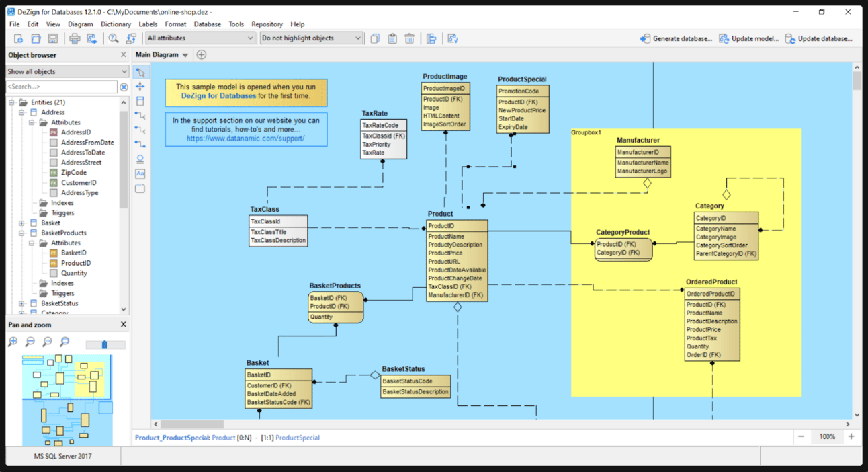Click the Generate database button
Viewport: 868px width, 472px height.
coord(676,39)
